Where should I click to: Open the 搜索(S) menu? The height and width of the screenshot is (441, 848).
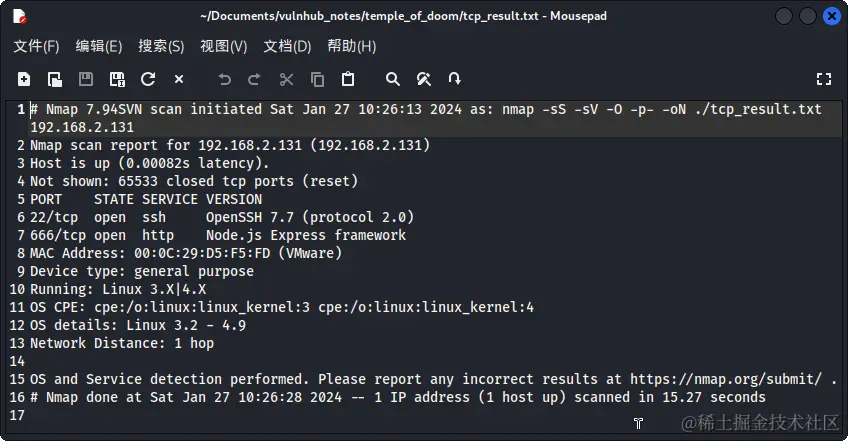(161, 46)
